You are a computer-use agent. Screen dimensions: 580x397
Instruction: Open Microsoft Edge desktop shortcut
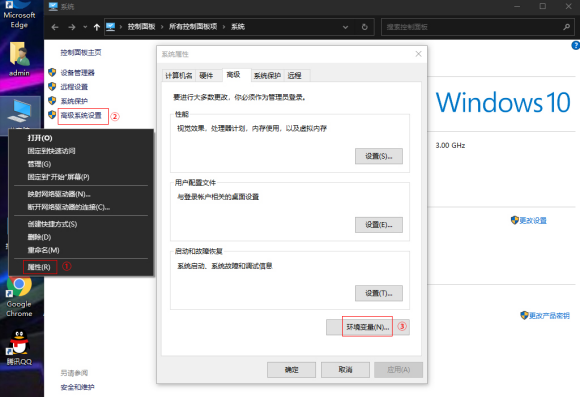tap(19, 15)
